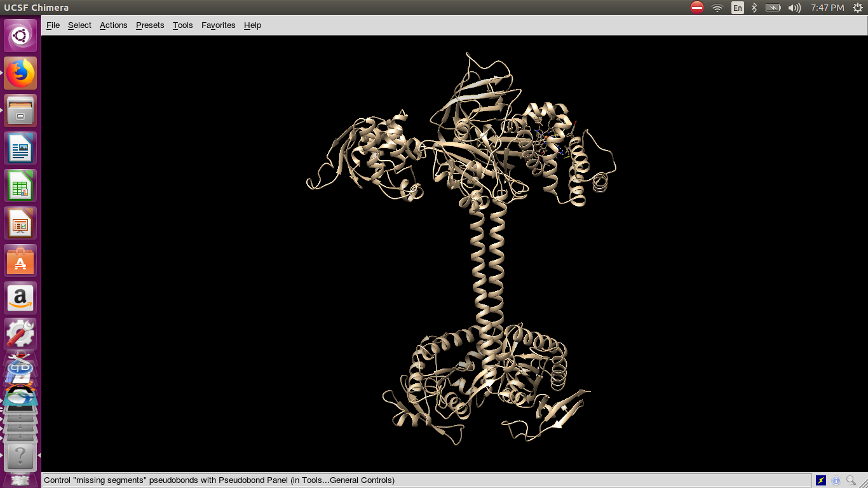Screen dimensions: 868x488
Task: Click the Favorites menu
Action: (x=218, y=25)
